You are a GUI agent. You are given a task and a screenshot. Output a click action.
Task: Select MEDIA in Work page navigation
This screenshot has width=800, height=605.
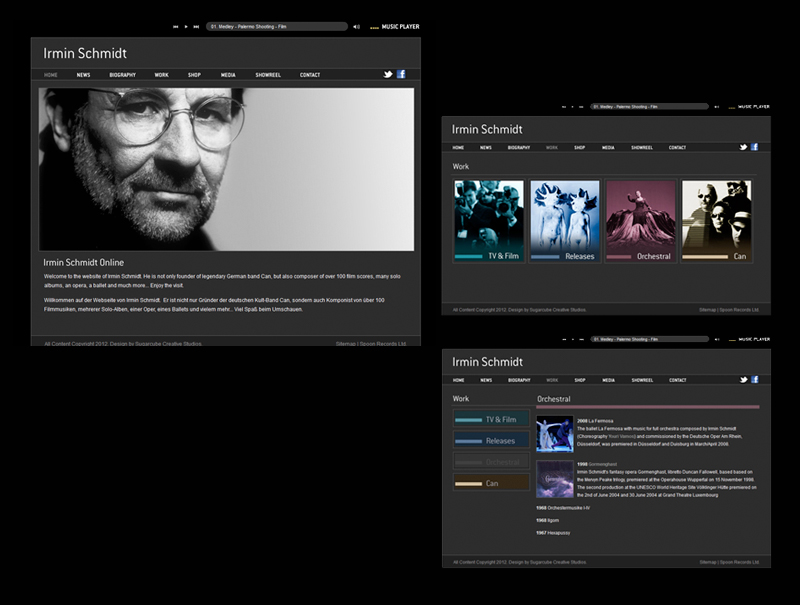(608, 148)
